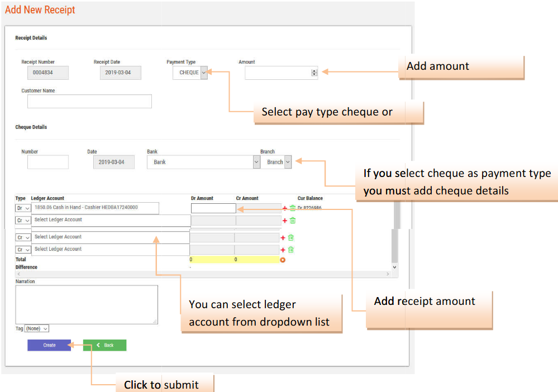Image resolution: width=558 pixels, height=392 pixels.
Task: Open the Dr type dropdown in the first row
Action: tap(23, 208)
